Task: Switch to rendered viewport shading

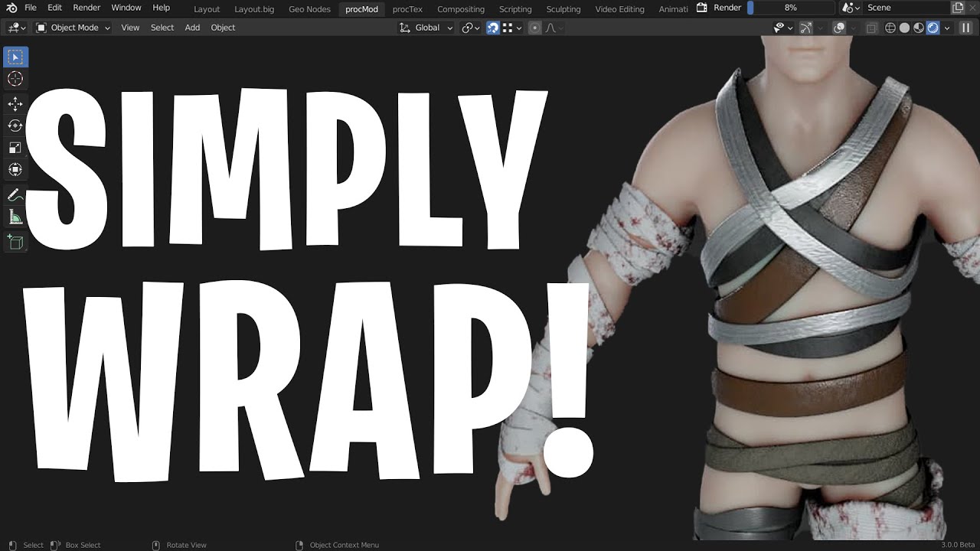Action: [933, 28]
